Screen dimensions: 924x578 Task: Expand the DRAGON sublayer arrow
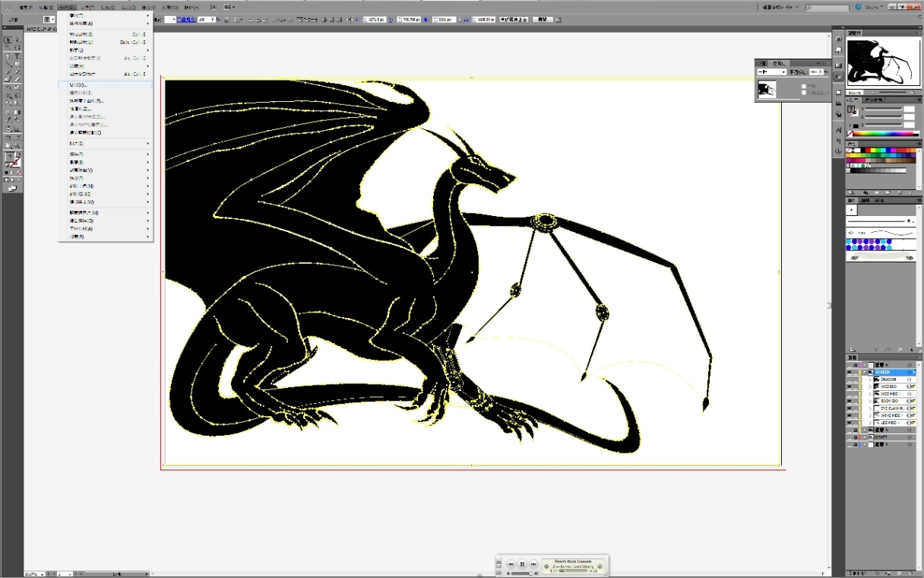coord(870,380)
